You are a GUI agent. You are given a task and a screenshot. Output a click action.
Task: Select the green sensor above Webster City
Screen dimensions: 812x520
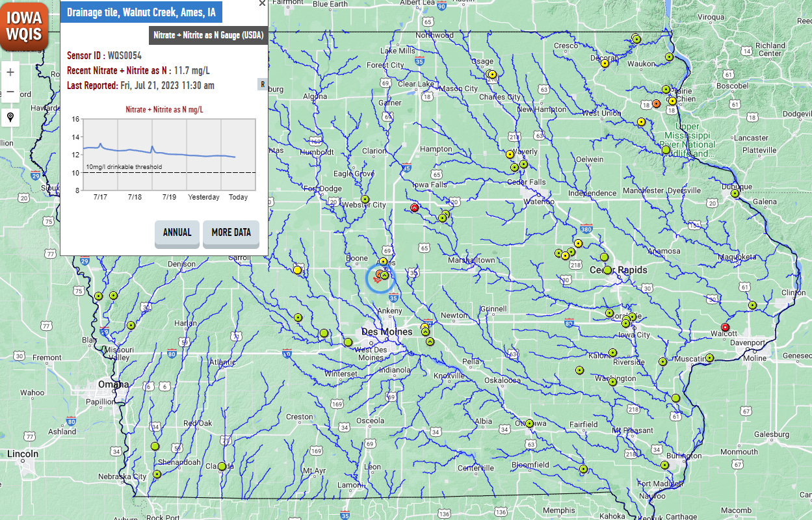tap(365, 199)
